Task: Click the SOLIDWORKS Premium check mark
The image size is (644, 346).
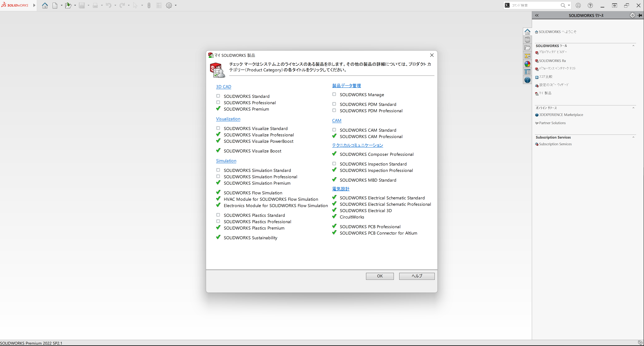Action: 218,108
